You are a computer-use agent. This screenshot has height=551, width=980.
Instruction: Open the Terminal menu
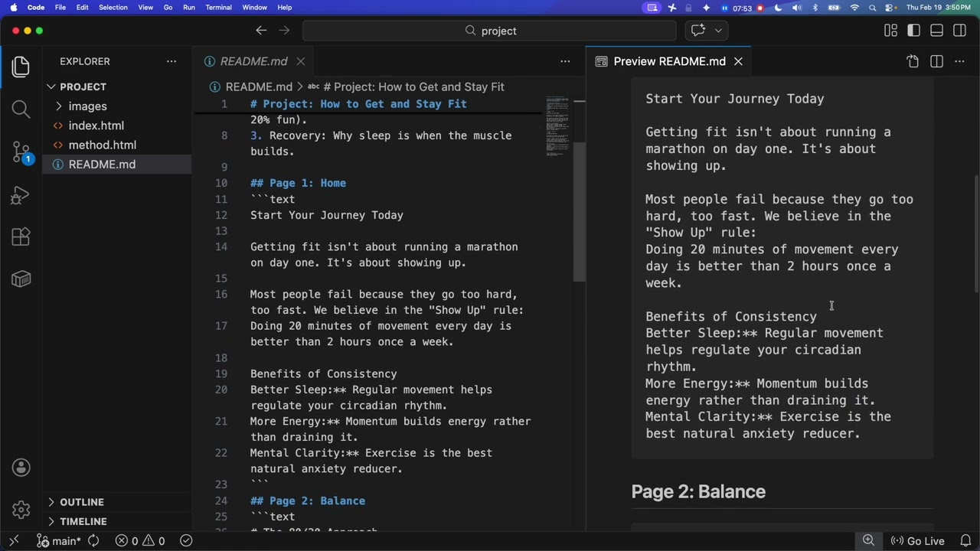click(218, 8)
